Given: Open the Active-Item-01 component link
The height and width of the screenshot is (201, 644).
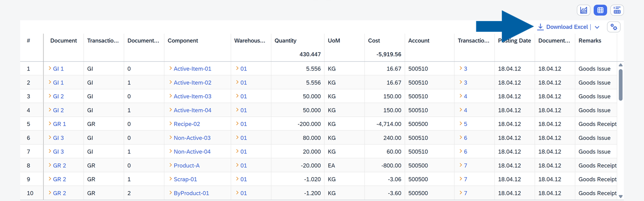Looking at the screenshot, I should [x=192, y=69].
